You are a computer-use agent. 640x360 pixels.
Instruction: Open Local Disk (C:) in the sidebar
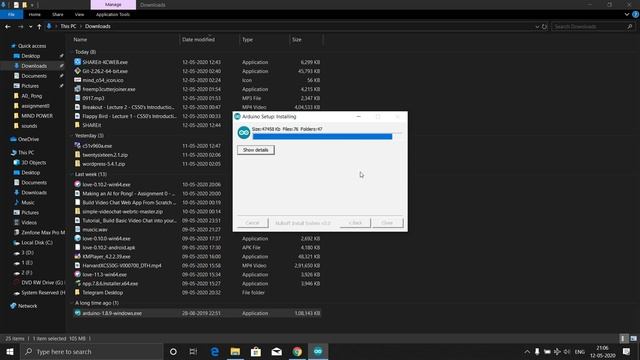pyautogui.click(x=37, y=242)
